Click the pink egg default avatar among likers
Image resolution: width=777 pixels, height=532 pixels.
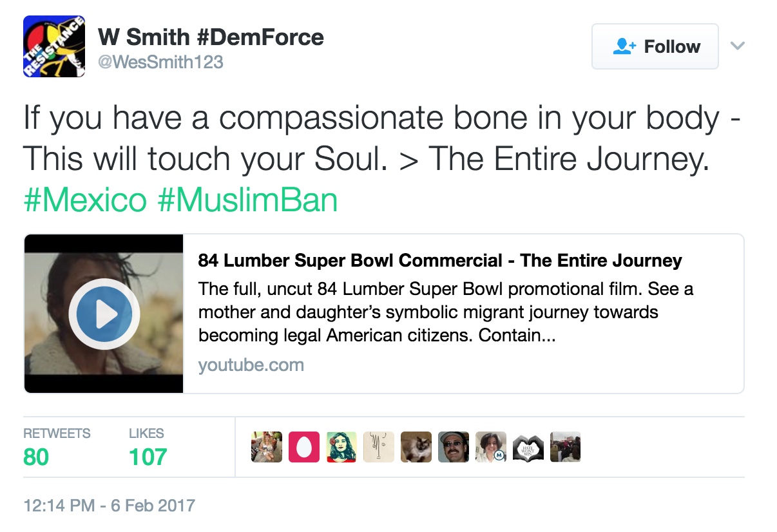coord(303,447)
